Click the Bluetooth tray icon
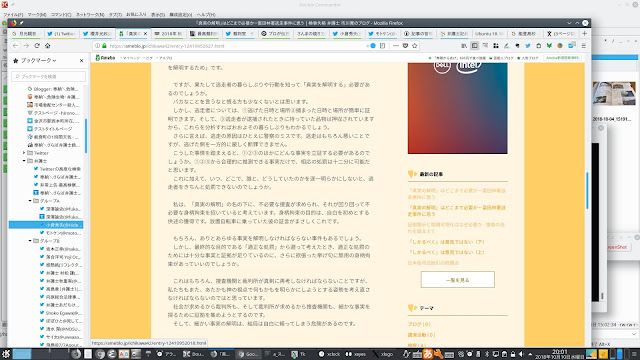Viewport: 640px width, 360px height. point(487,354)
